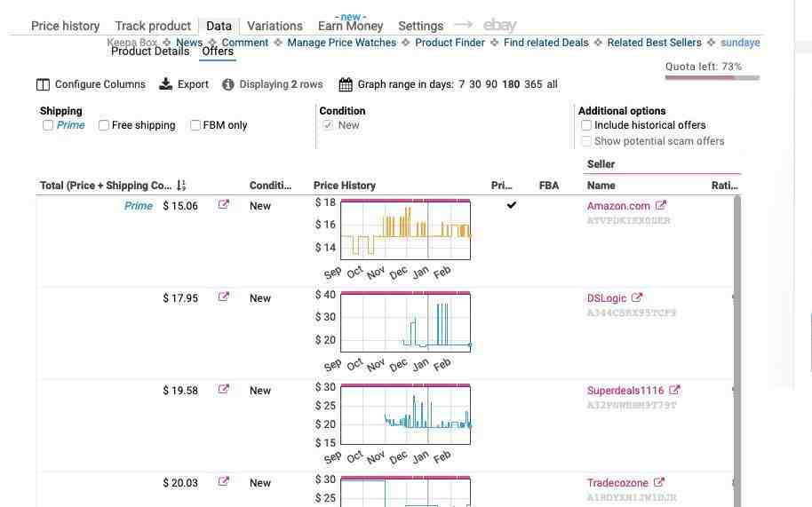This screenshot has width=812, height=507.
Task: Toggle the New condition checkbox
Action: click(328, 125)
